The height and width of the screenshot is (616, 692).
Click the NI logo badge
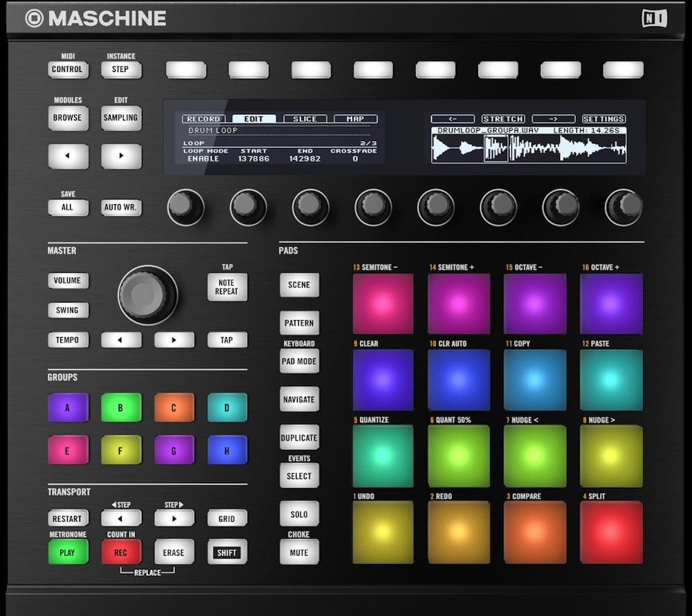655,19
